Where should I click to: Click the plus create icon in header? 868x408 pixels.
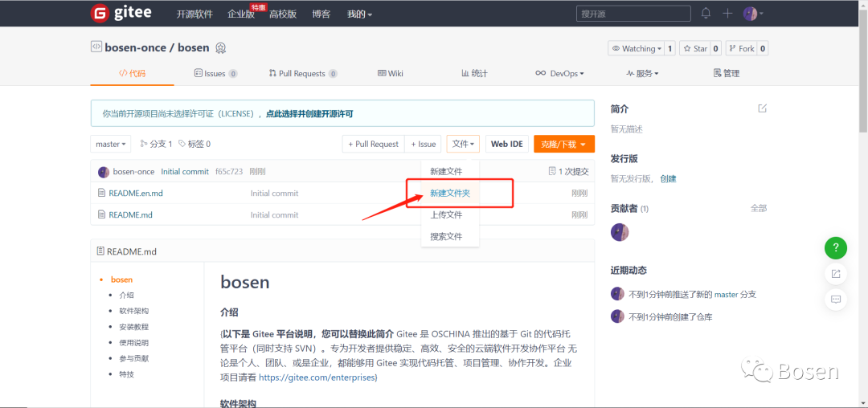point(727,14)
